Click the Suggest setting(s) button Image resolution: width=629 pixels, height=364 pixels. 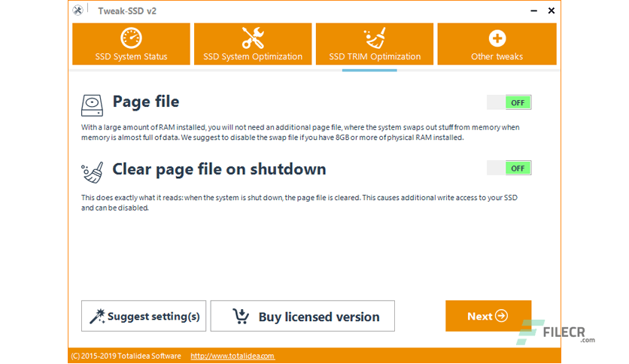point(144,316)
